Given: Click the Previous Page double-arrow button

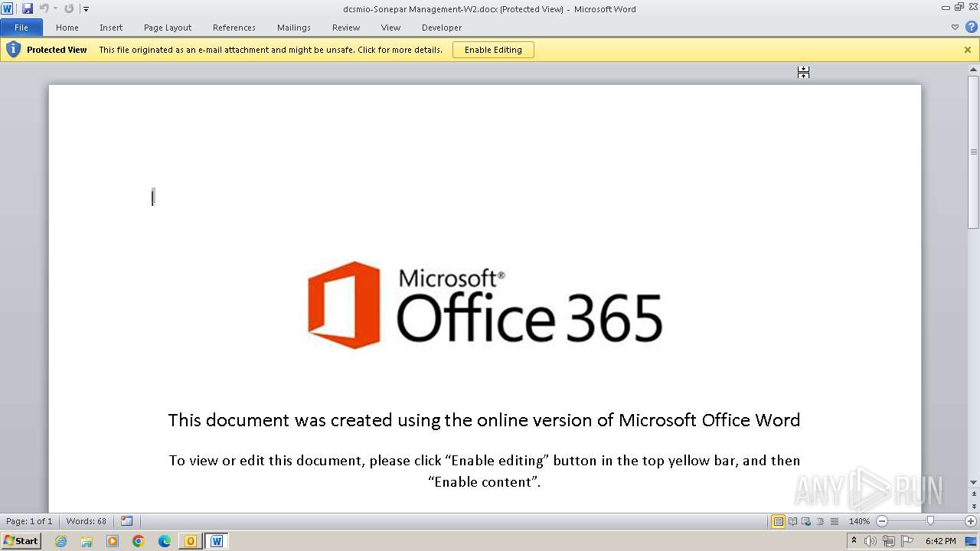Looking at the screenshot, I should pos(974,494).
